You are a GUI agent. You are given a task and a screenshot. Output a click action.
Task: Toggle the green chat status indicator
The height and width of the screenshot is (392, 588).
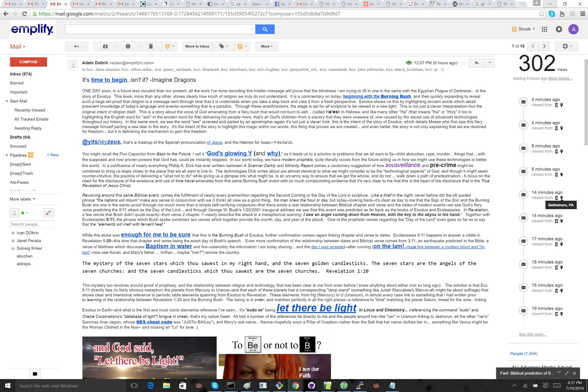(23, 213)
